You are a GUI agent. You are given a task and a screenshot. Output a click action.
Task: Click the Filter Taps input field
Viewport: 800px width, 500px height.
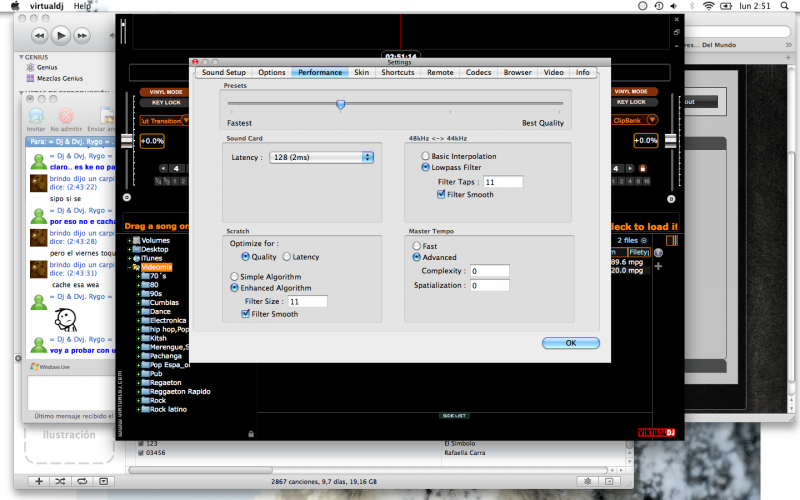pos(503,182)
